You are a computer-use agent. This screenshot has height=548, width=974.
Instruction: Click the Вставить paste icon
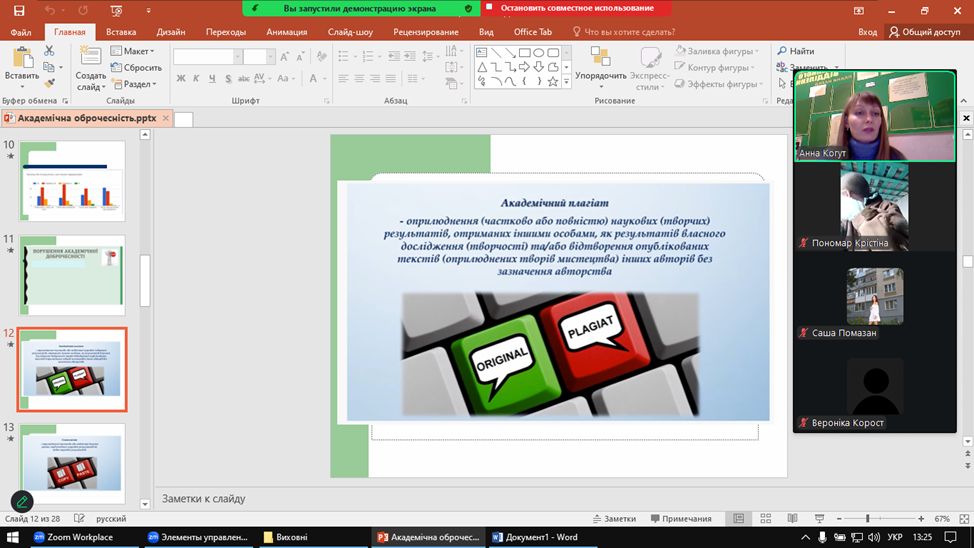(x=21, y=59)
